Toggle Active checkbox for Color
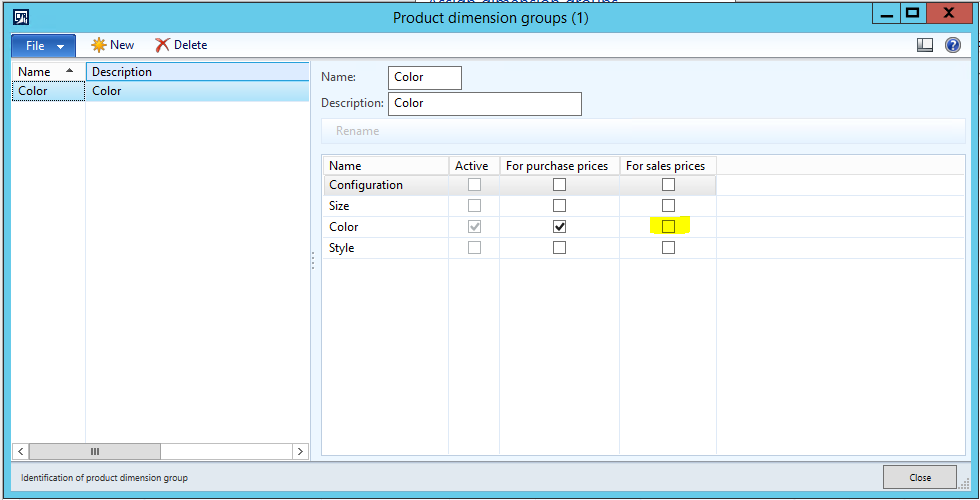980x500 pixels. 474,227
